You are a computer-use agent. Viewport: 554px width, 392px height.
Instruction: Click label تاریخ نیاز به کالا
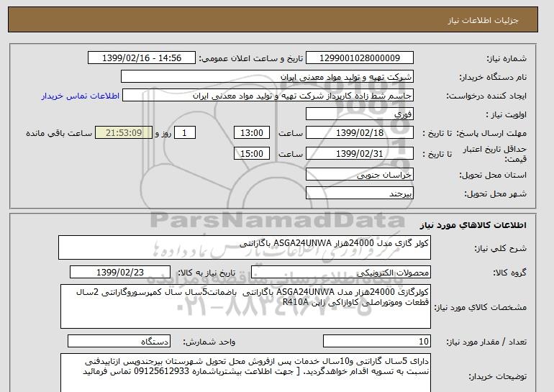206,273
